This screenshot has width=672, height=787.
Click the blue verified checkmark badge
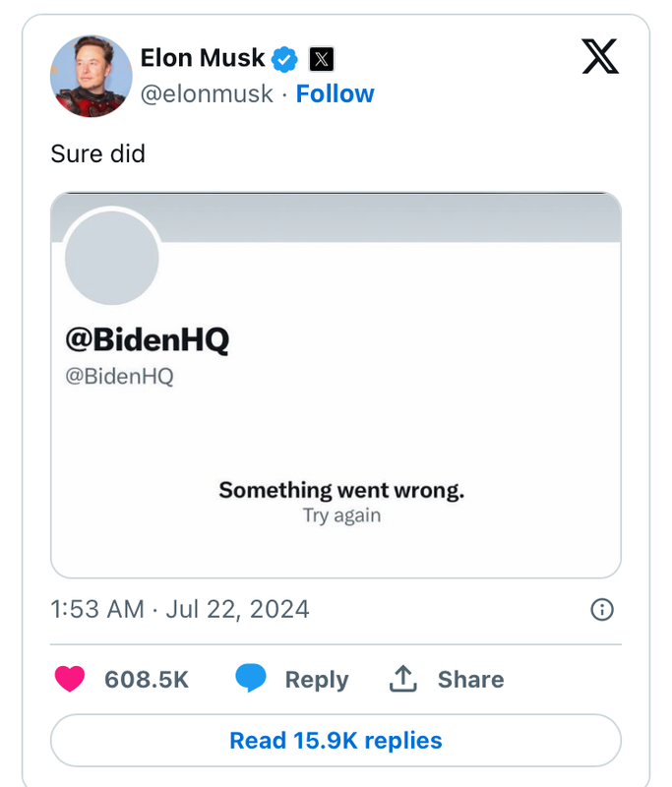point(285,59)
